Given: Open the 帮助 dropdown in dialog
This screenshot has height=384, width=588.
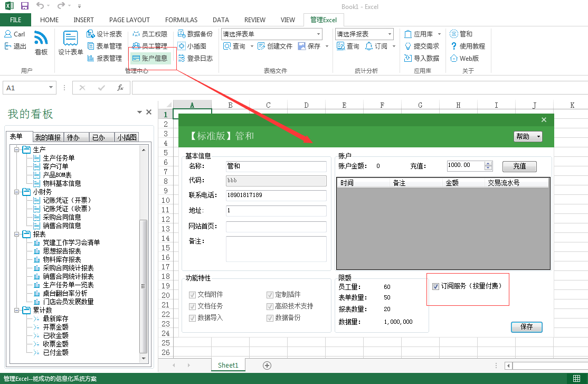Looking at the screenshot, I should 528,137.
